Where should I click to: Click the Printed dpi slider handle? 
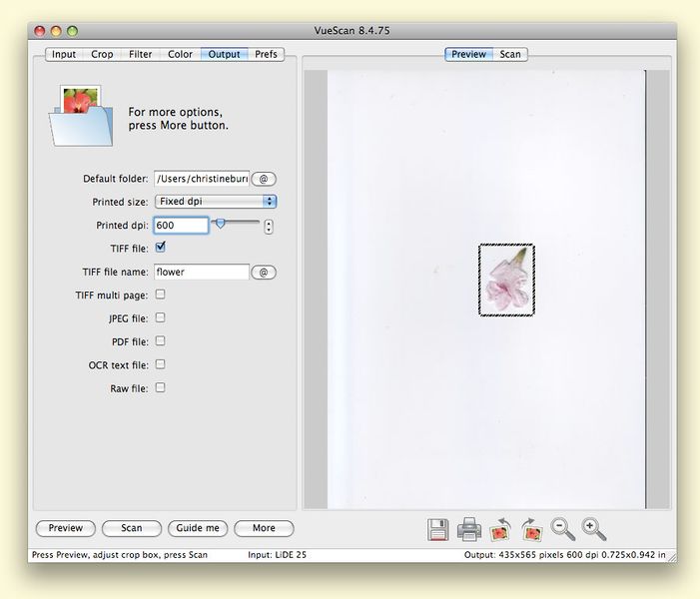pyautogui.click(x=221, y=224)
